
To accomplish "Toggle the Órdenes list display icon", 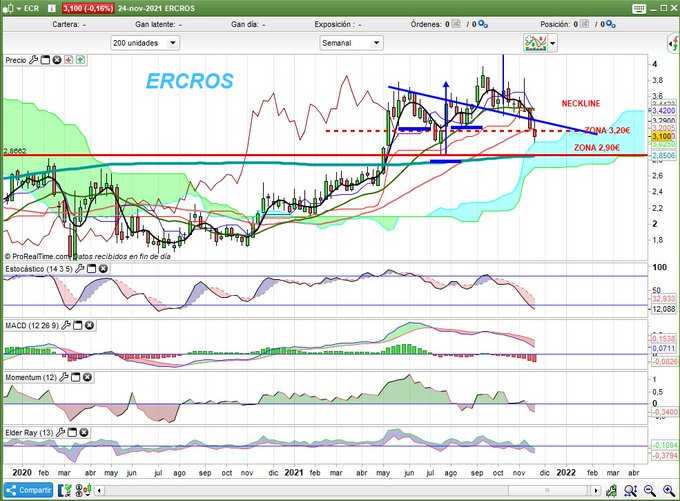I will 456,24.
